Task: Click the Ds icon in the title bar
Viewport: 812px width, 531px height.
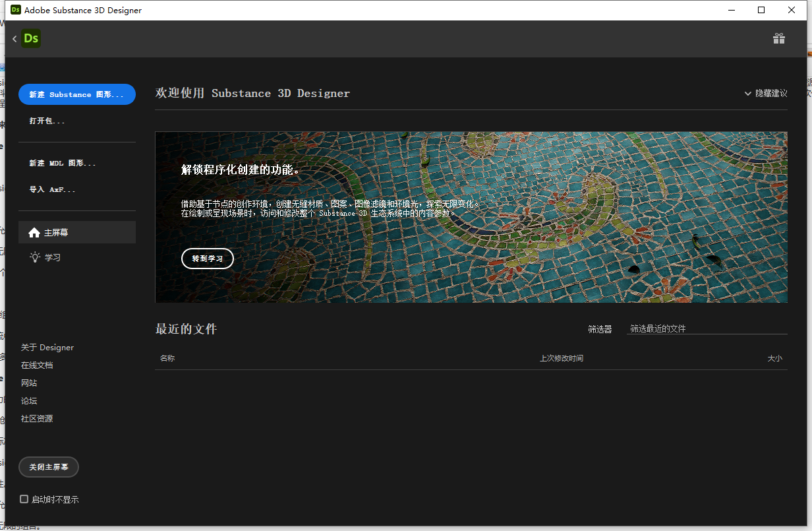Action: pos(16,10)
